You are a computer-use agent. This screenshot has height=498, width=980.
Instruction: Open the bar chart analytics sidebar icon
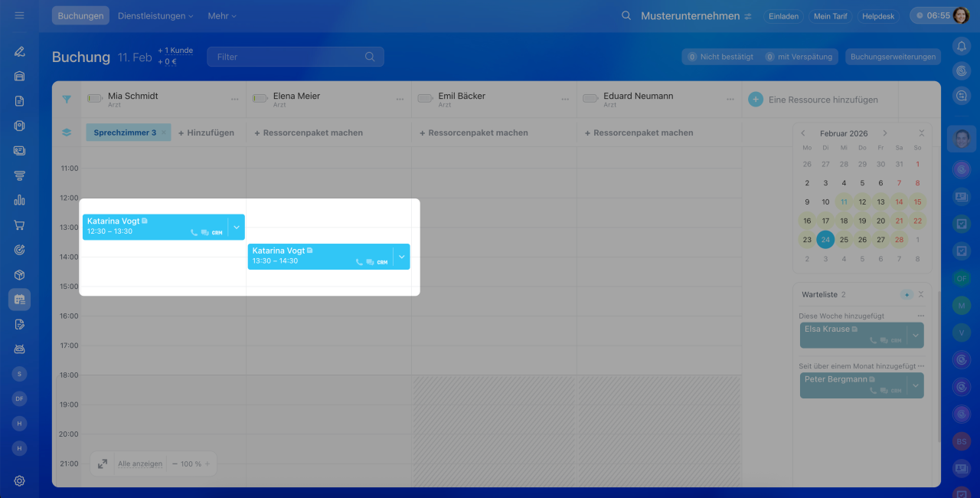(19, 200)
